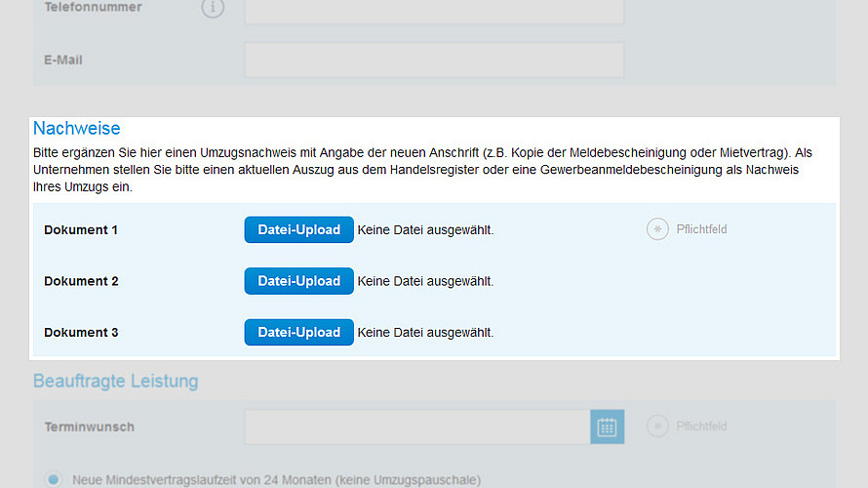Click 'Keine Datei ausgewählt.' text for Dokument 2

tap(425, 281)
